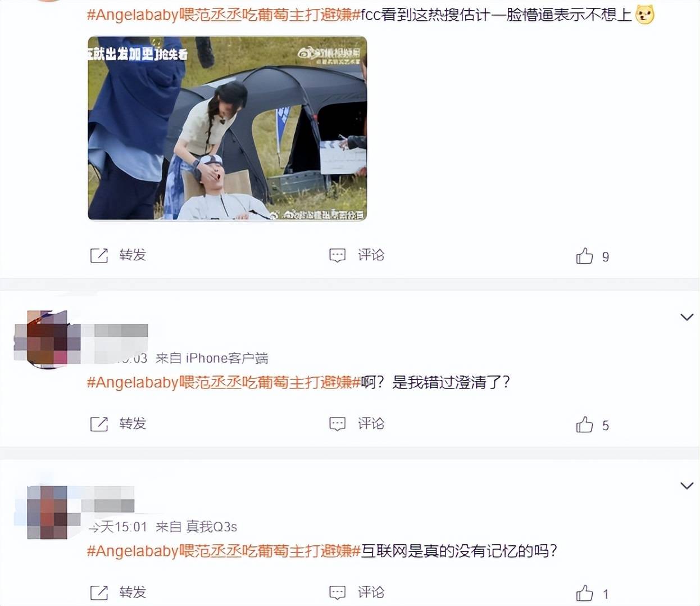Image resolution: width=700 pixels, height=606 pixels.
Task: Open hashtag link before '互联网是真的没有记忆的吗'
Action: pyautogui.click(x=223, y=551)
